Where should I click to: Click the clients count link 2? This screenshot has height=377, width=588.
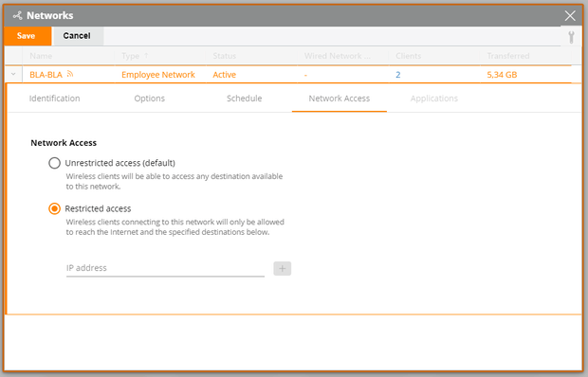(x=398, y=75)
